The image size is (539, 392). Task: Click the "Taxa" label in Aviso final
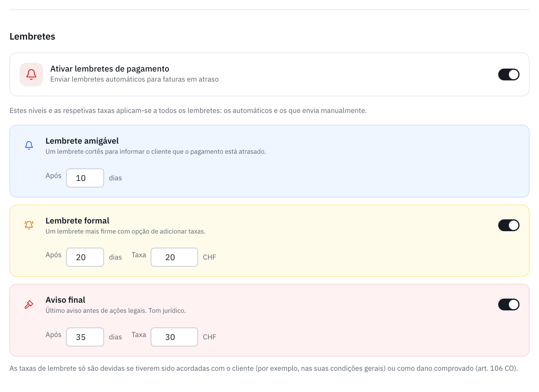point(139,335)
